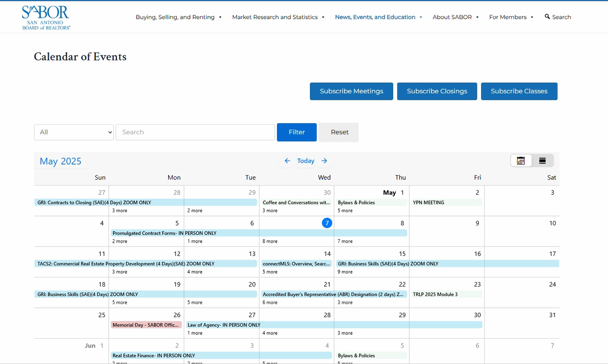
Task: Go to previous month with left arrow
Action: click(x=287, y=161)
